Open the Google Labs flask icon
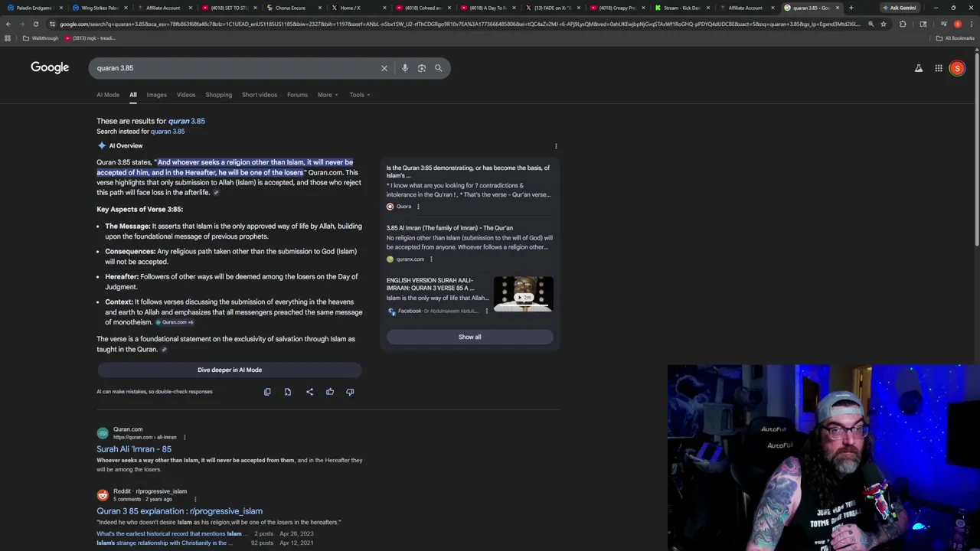 coord(919,68)
